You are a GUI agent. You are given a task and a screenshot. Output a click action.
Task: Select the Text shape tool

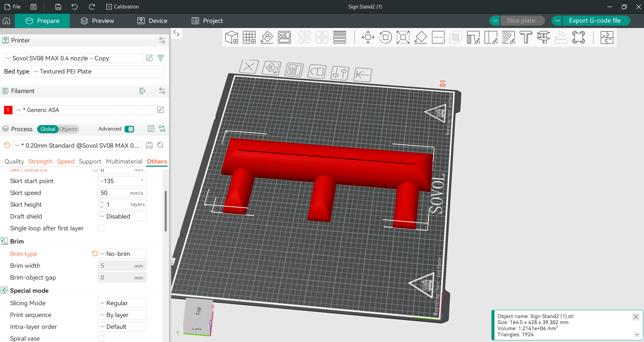pos(526,37)
